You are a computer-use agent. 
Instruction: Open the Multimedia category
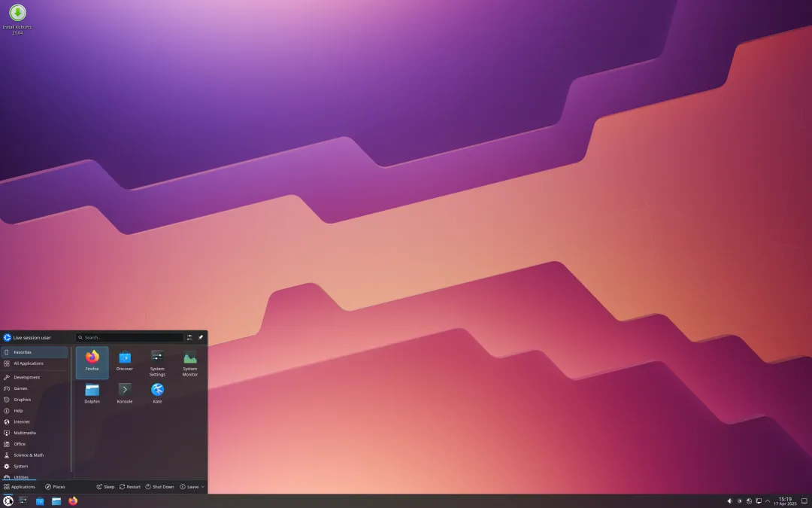pos(34,433)
